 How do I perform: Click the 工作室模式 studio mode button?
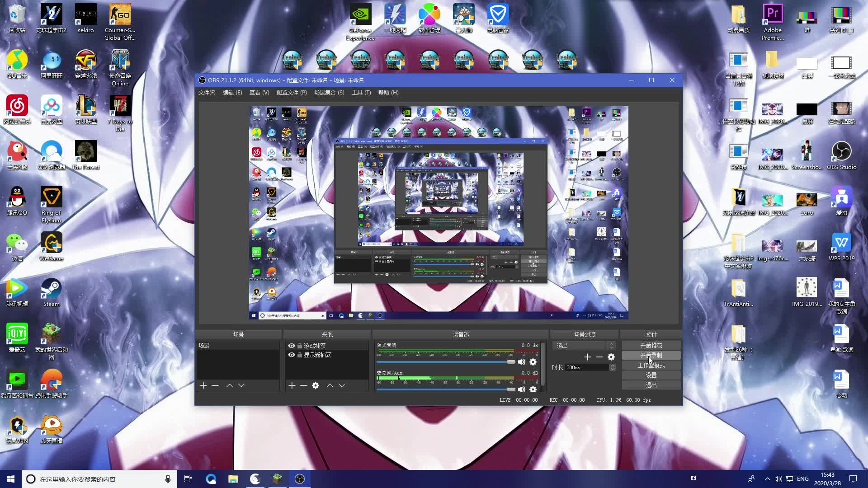[x=651, y=365]
